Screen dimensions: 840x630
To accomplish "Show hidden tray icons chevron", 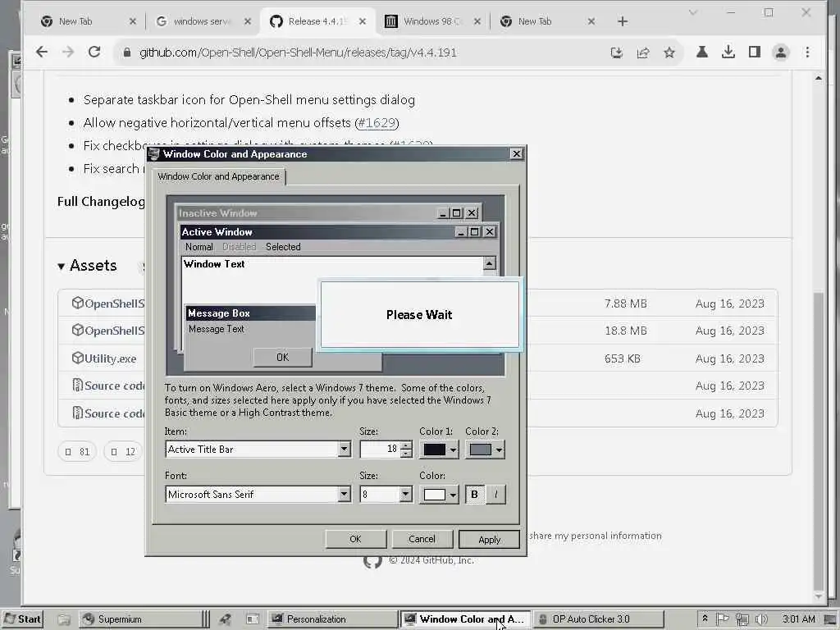I will coord(705,619).
